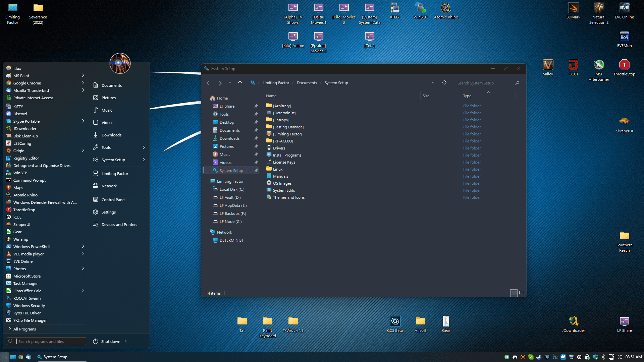Screen dimensions: 644x362
Task: Toggle the pin next to Tools in sidebar
Action: pos(256,114)
